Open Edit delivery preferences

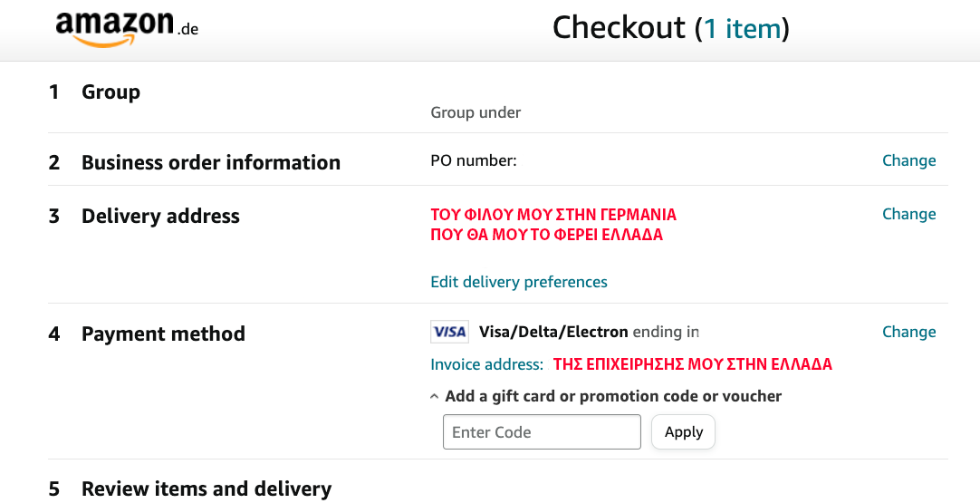519,282
